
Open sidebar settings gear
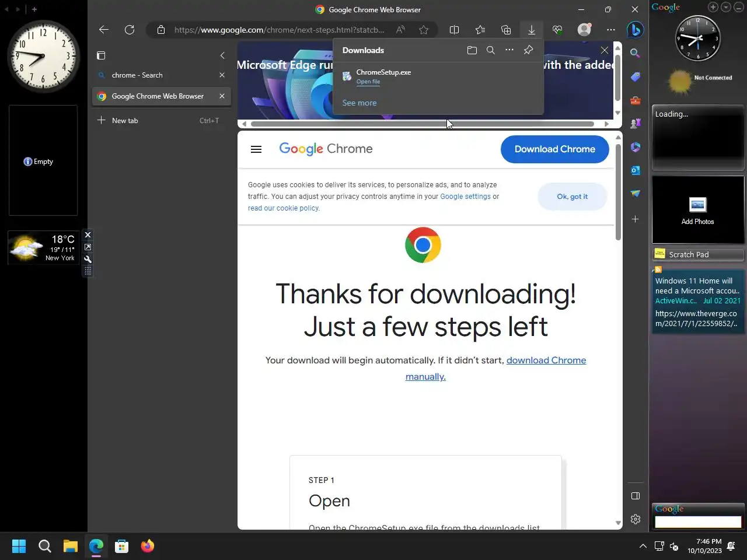[636, 519]
